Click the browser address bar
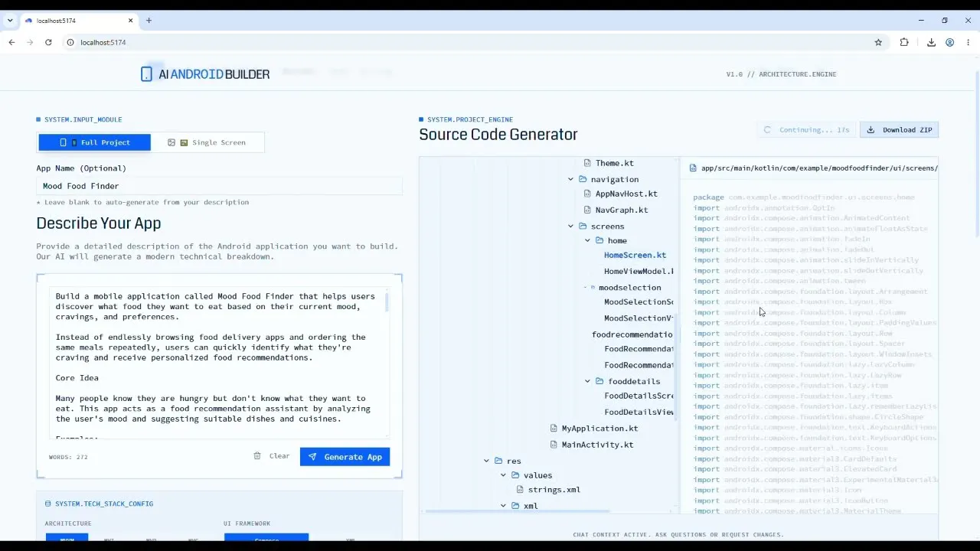980x551 pixels. 467,42
